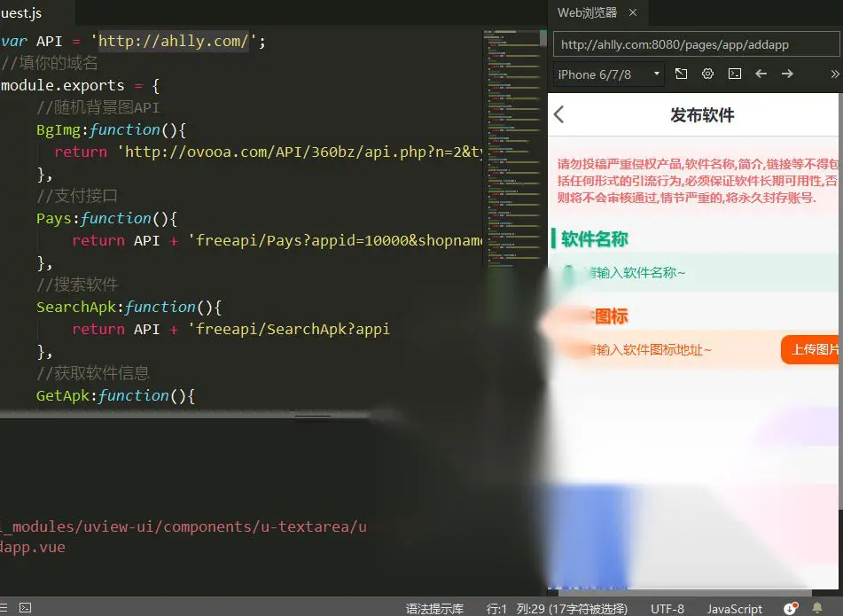
Task: Click the u-textarea path in console output
Action: pyautogui.click(x=183, y=526)
